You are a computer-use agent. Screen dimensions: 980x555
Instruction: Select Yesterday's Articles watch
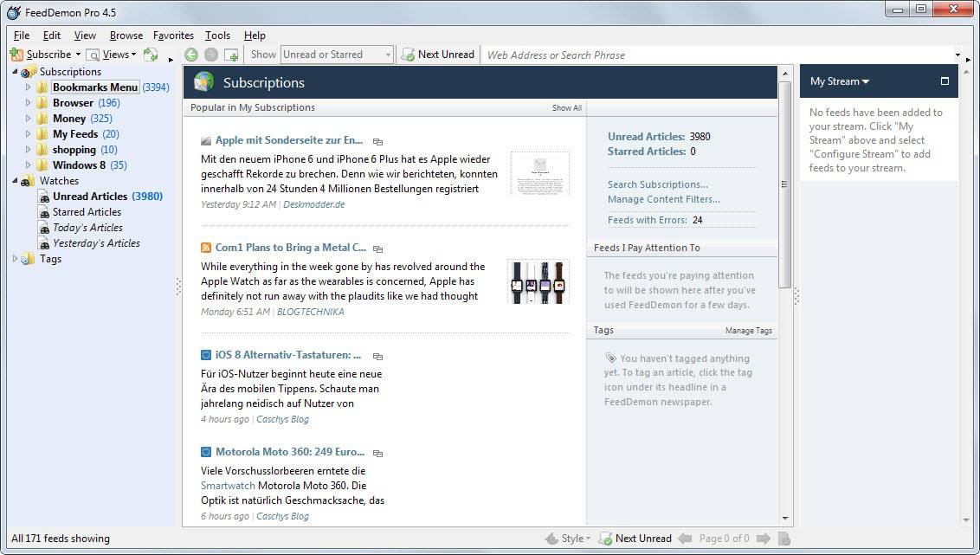[x=96, y=243]
